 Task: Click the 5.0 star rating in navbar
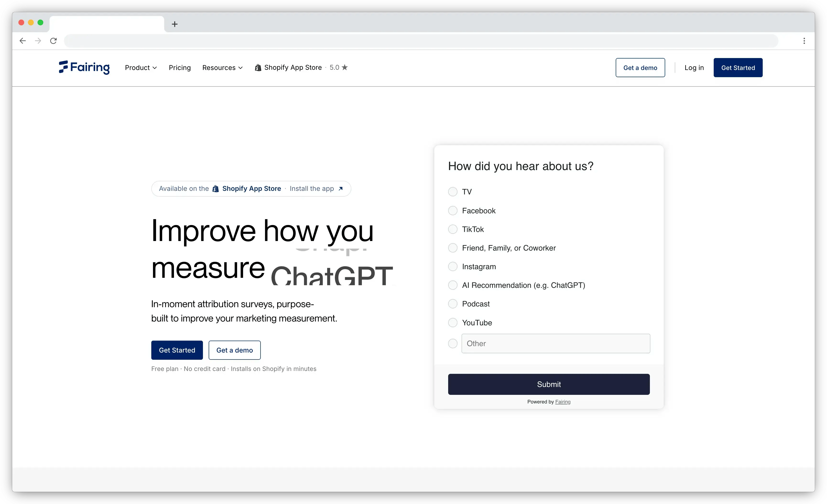coord(338,67)
